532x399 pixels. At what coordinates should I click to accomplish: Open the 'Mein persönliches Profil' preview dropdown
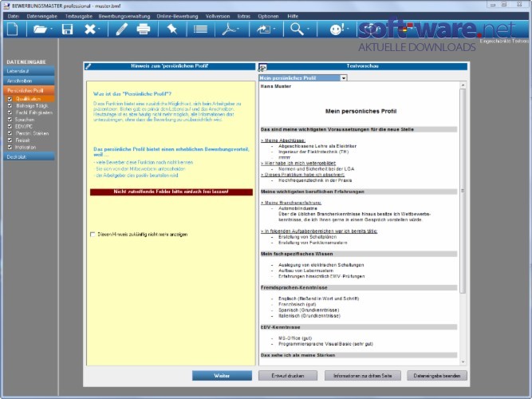pyautogui.click(x=343, y=78)
